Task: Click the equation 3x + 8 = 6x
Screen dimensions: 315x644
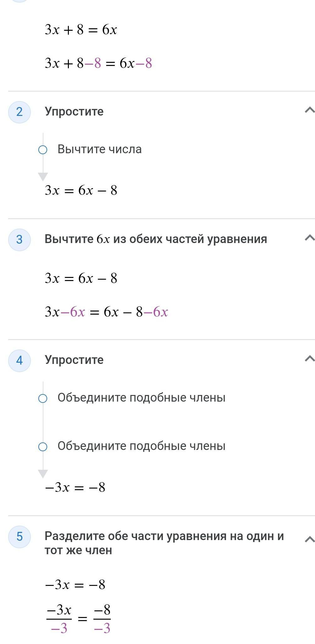Action: click(x=81, y=30)
